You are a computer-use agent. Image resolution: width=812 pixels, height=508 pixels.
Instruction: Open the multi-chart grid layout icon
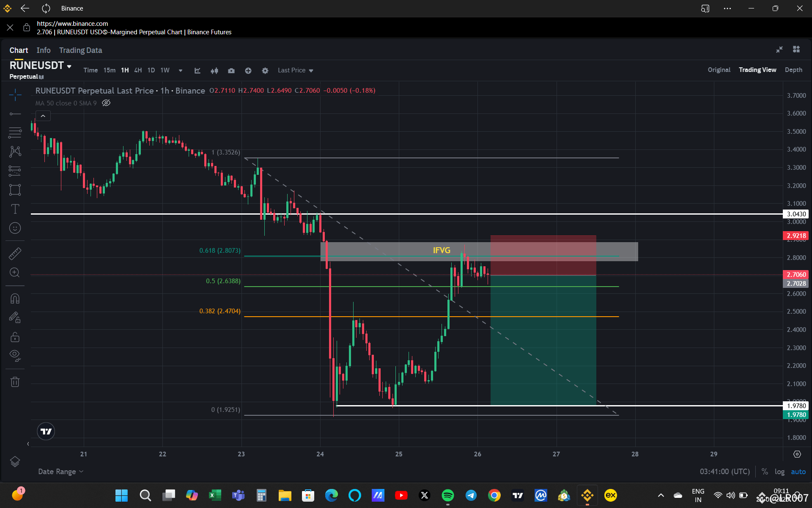(796, 50)
